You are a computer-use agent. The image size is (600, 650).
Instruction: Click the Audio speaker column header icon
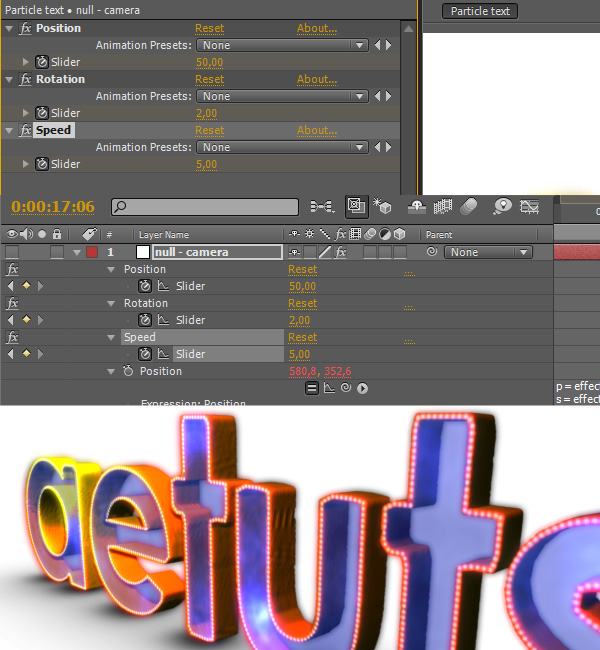coord(27,235)
